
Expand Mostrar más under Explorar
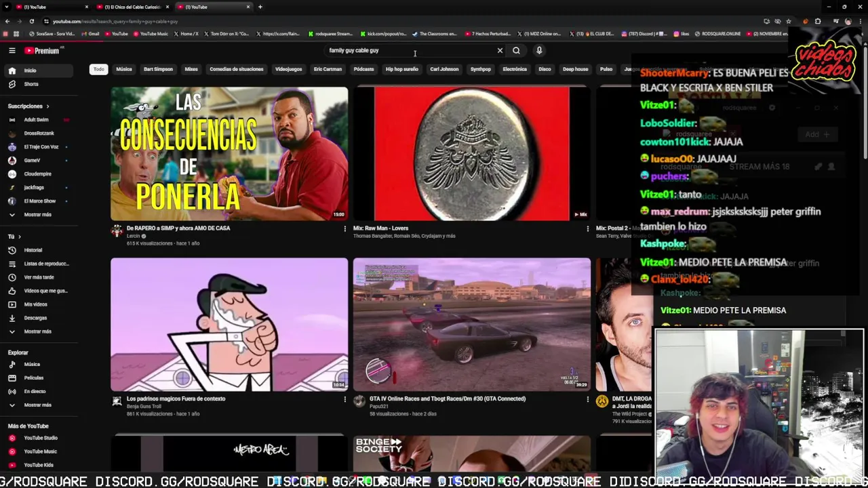pos(39,405)
